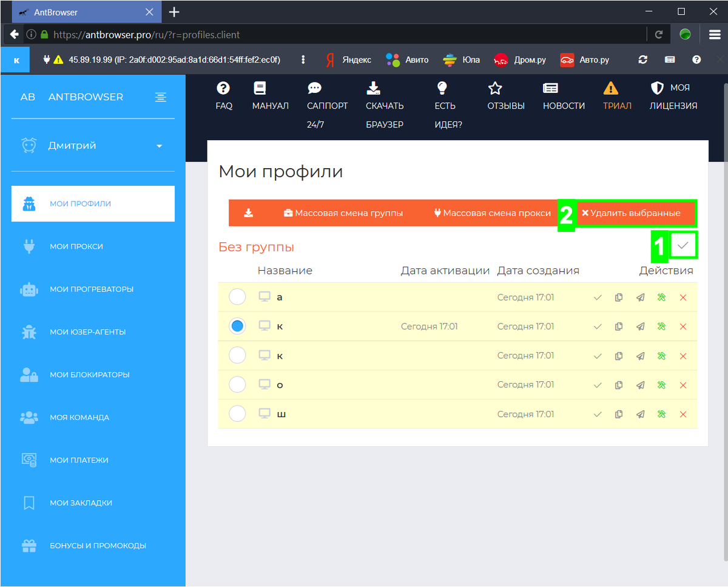
Task: Delete profile ш with the red X
Action: point(683,414)
